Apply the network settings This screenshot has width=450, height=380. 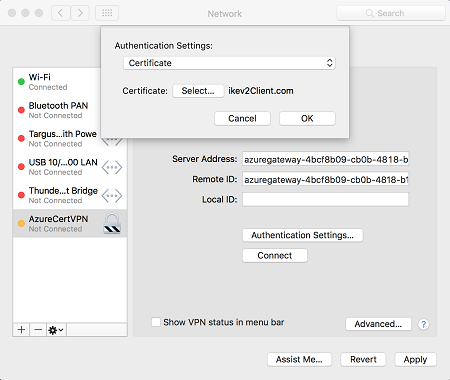(415, 359)
